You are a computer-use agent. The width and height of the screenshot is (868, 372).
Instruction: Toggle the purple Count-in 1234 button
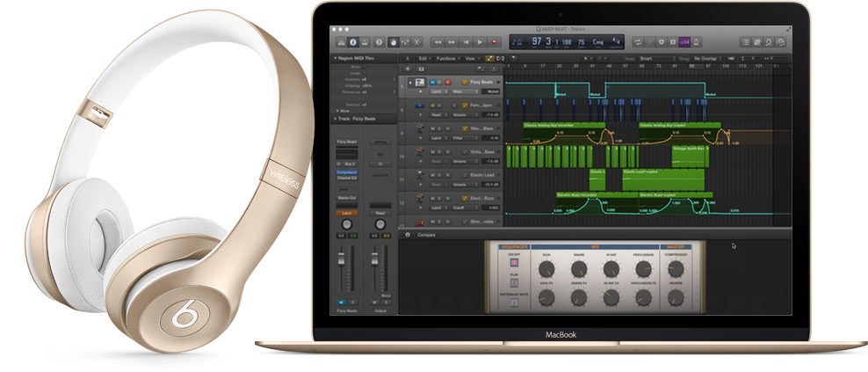(x=684, y=42)
